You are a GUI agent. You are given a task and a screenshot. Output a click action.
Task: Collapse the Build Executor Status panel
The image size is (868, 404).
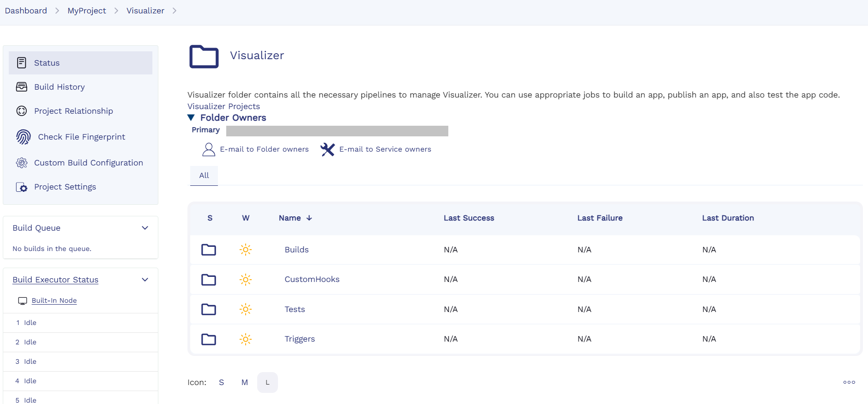(145, 280)
